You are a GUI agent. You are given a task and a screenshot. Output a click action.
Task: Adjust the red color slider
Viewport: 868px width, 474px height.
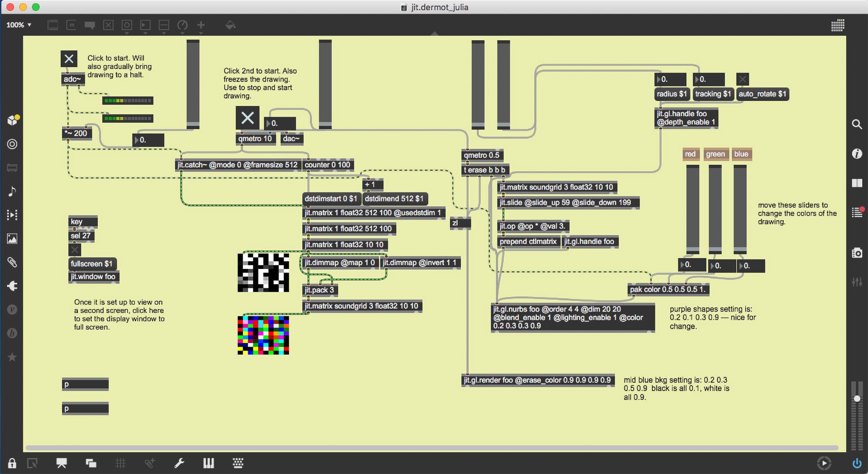click(x=692, y=208)
